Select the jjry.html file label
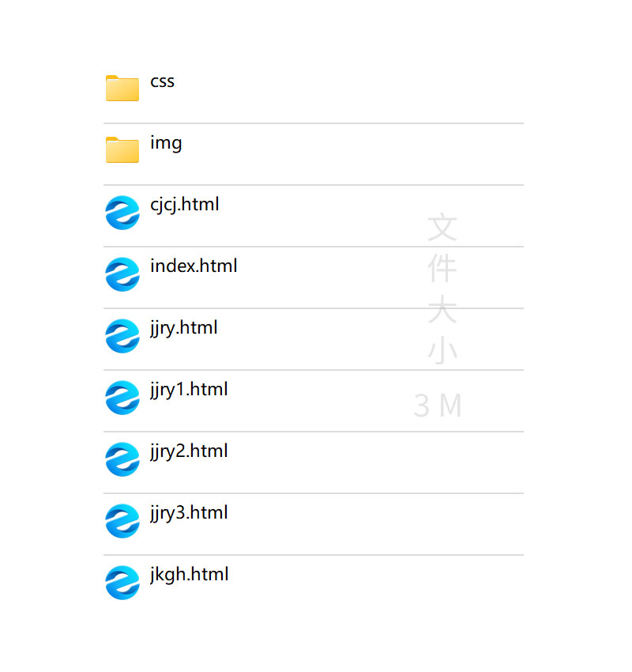632x672 pixels. (x=183, y=328)
